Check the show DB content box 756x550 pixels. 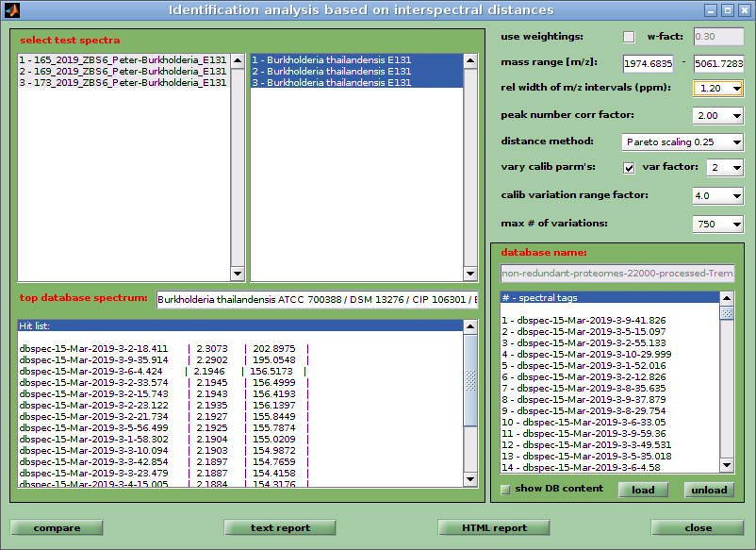[506, 489]
